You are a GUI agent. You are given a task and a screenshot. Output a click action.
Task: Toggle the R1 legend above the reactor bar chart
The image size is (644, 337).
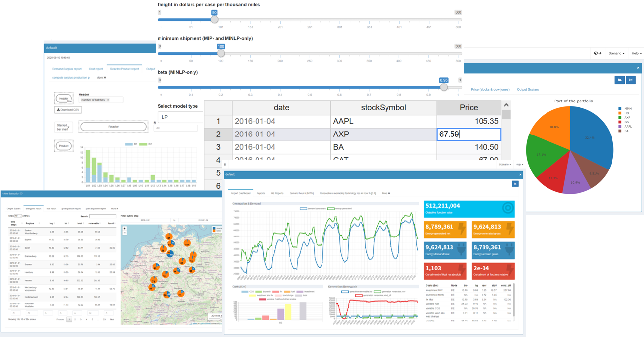pos(129,144)
